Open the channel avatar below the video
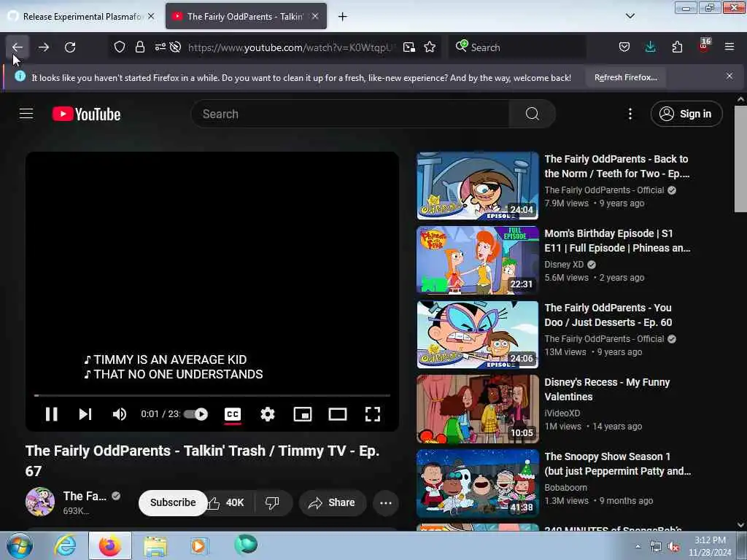Screen dimensions: 747x560 (x=40, y=502)
